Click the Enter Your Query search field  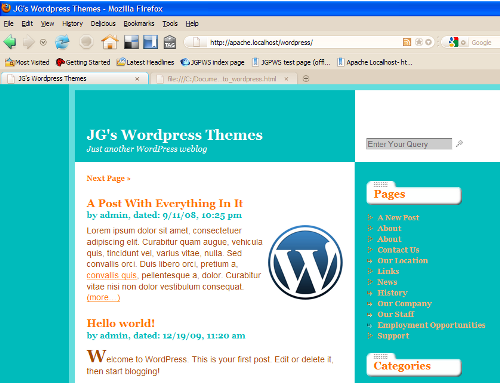click(x=409, y=144)
